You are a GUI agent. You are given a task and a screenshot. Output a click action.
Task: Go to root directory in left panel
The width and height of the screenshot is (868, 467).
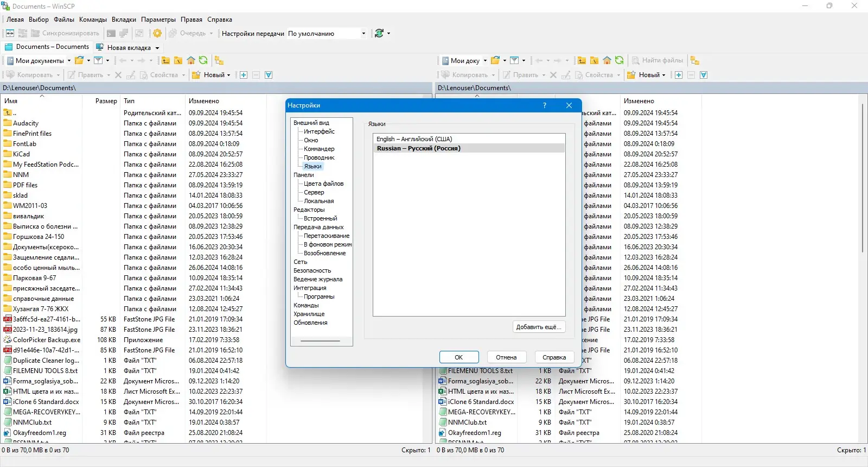point(178,60)
